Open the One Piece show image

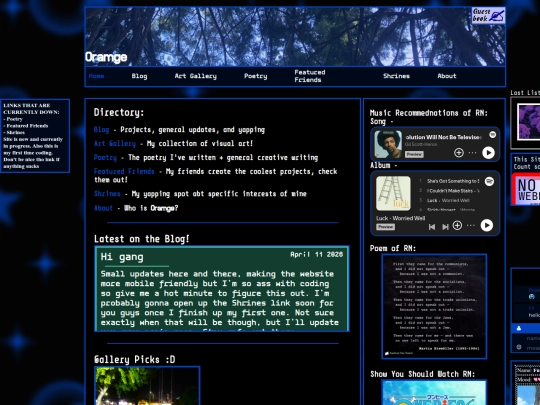tap(434, 393)
